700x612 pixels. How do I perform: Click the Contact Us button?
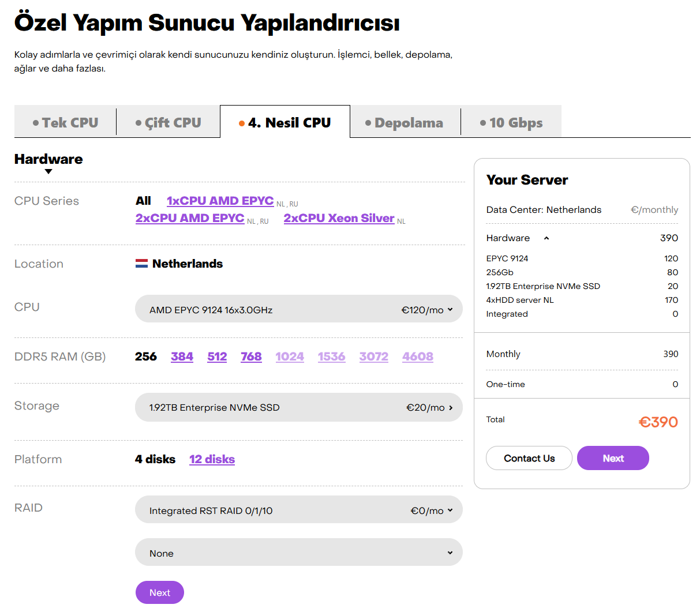coord(529,458)
